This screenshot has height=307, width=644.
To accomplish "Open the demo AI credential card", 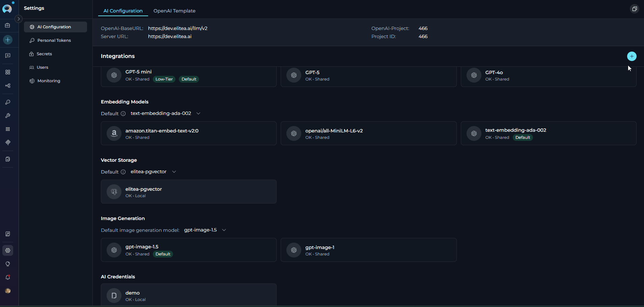I will pos(189,295).
